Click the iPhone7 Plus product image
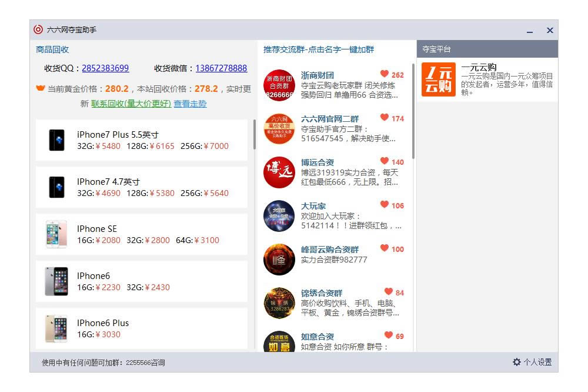The height and width of the screenshot is (392, 588). (56, 140)
